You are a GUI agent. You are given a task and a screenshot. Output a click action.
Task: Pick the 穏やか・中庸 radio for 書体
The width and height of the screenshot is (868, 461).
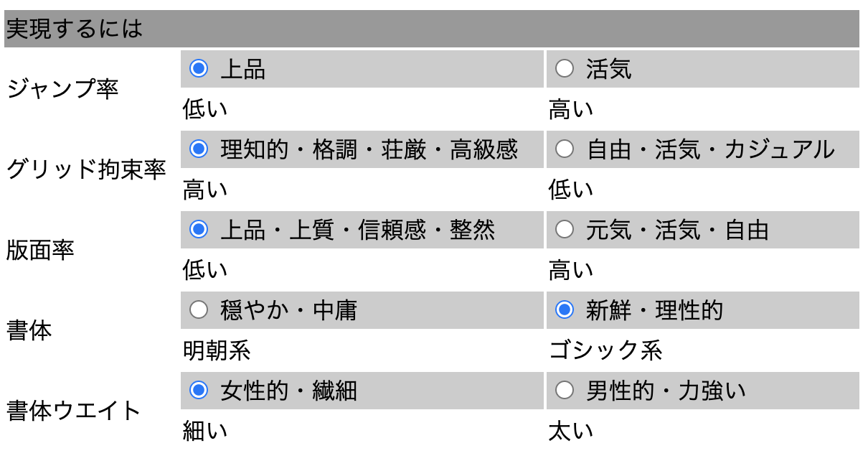198,310
